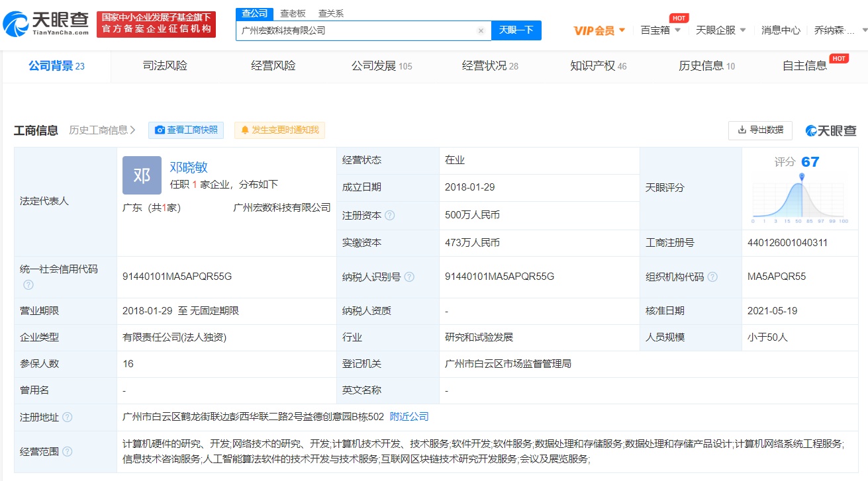This screenshot has width=868, height=481.
Task: Open 附近公司 nearby companies link
Action: click(409, 417)
